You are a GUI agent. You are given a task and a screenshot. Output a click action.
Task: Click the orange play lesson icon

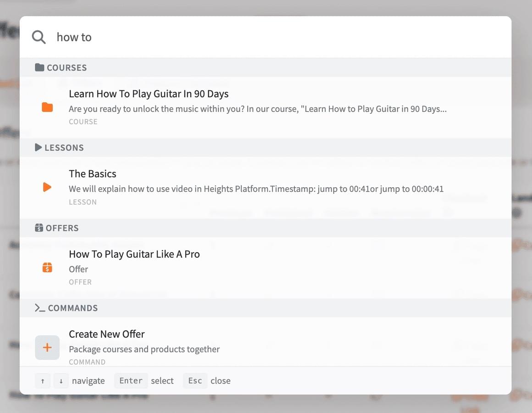[47, 187]
